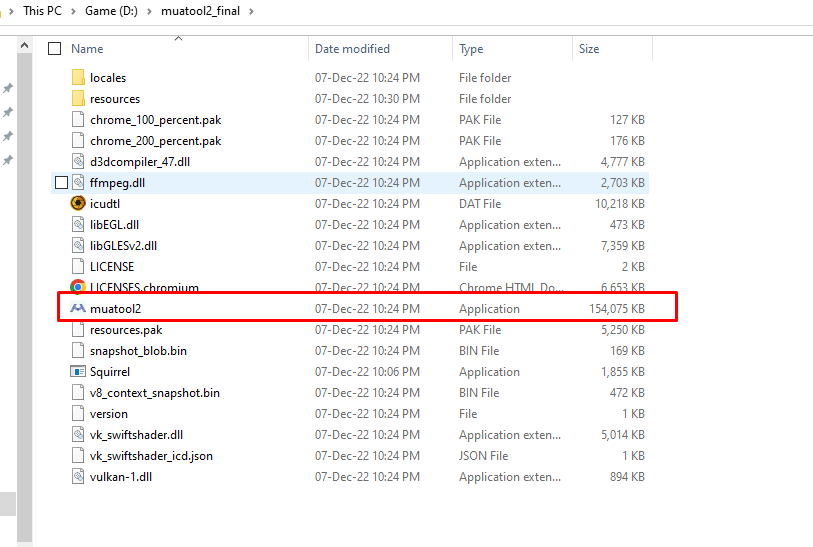Viewport: 813px width, 547px height.
Task: Click the vk_swiftshader_icd.json file icon
Action: [79, 456]
